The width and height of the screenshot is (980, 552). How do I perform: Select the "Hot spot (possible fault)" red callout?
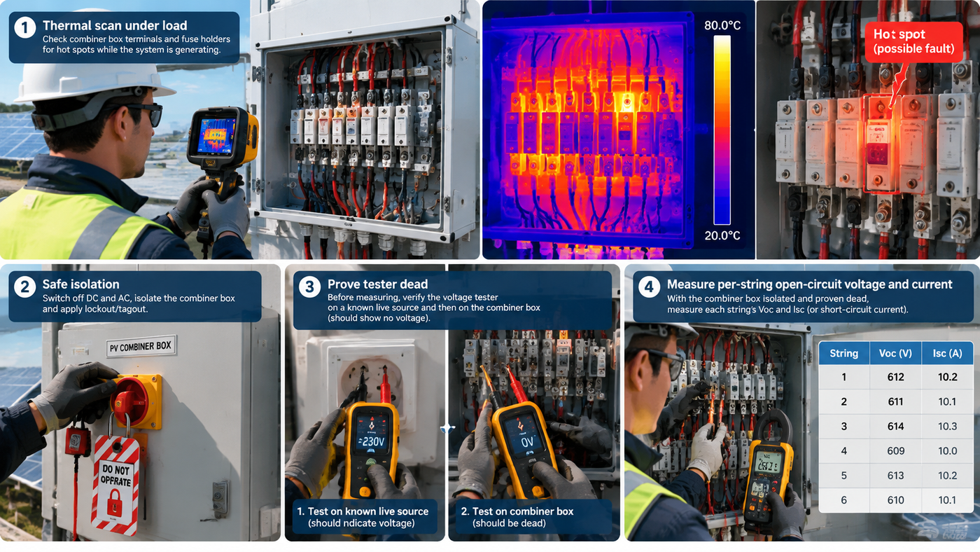[913, 41]
